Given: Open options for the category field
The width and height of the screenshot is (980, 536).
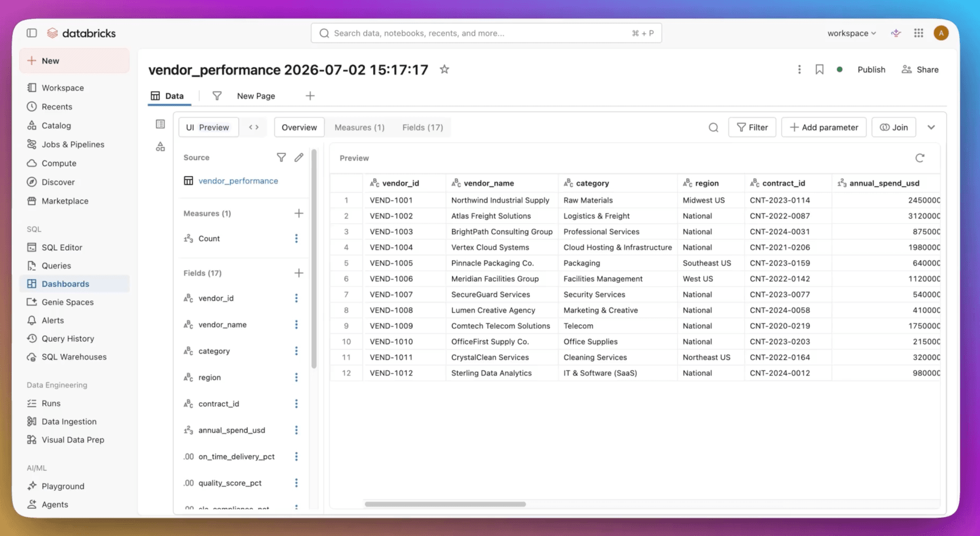Looking at the screenshot, I should (x=296, y=351).
